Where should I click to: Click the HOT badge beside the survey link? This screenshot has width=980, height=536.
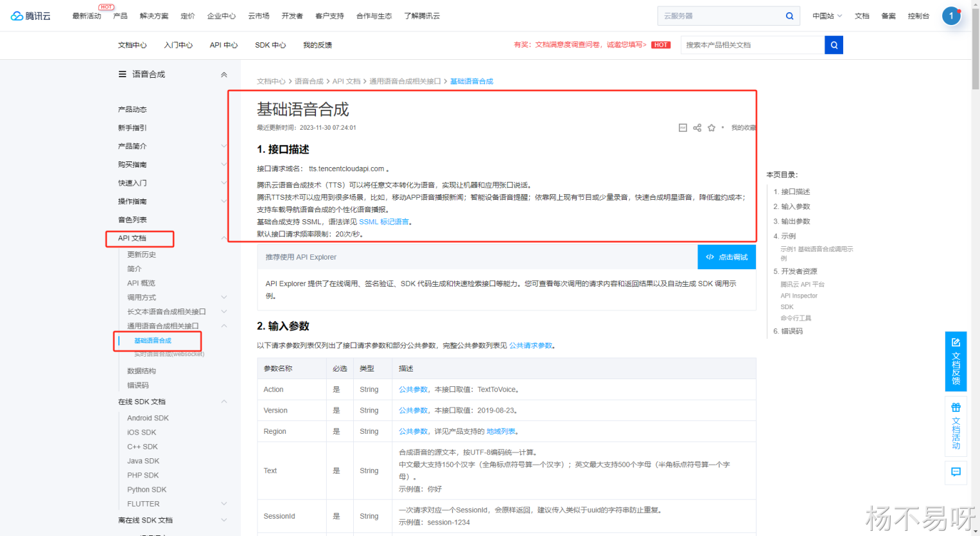point(661,45)
